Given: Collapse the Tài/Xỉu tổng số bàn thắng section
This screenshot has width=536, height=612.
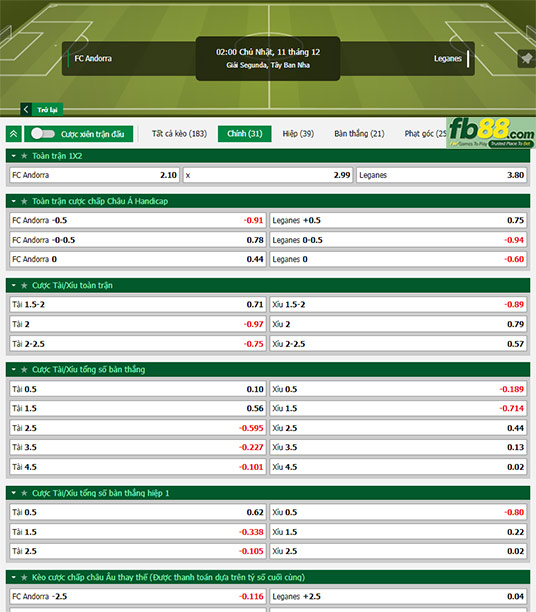Looking at the screenshot, I should pos(14,370).
